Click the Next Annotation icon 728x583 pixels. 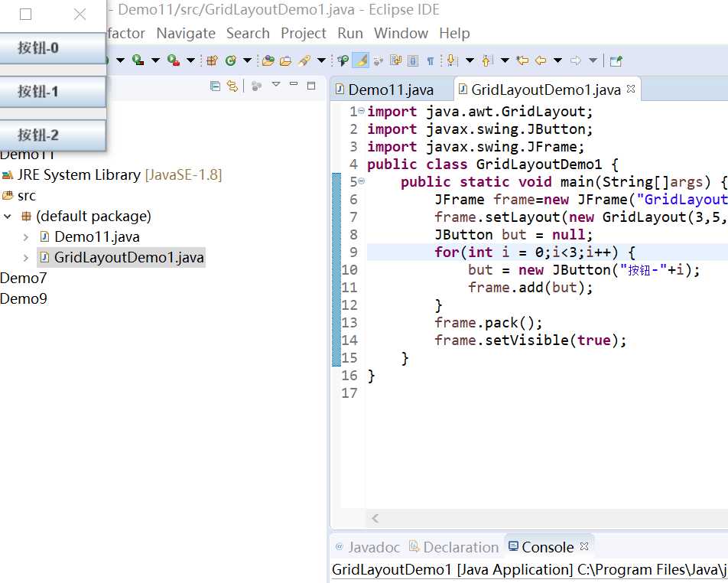pyautogui.click(x=452, y=60)
